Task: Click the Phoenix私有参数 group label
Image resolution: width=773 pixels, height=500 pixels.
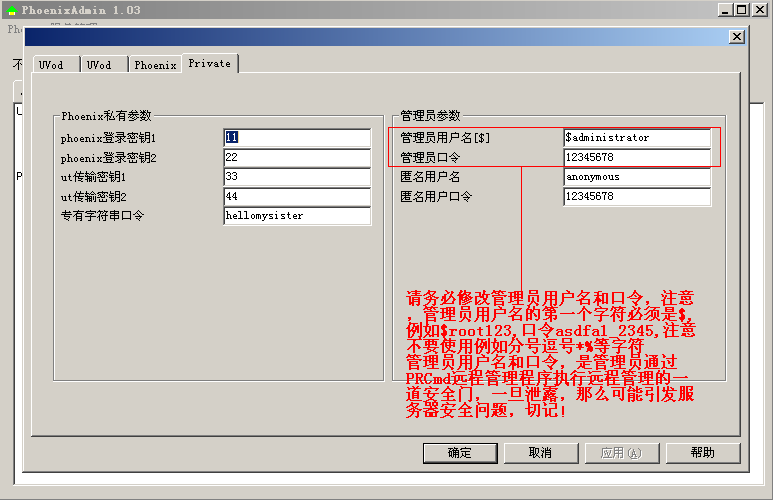Action: [106, 116]
